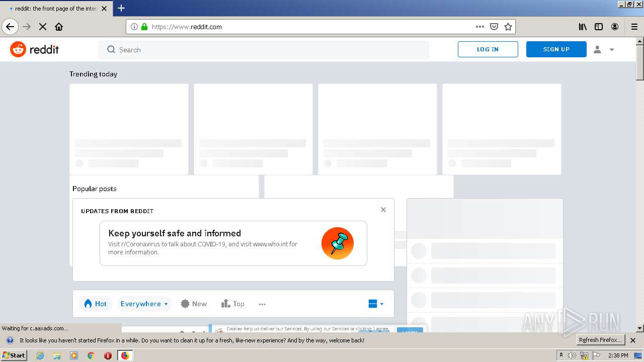Close the Firefox notification bar
Image resolution: width=644 pixels, height=362 pixels.
(x=633, y=340)
